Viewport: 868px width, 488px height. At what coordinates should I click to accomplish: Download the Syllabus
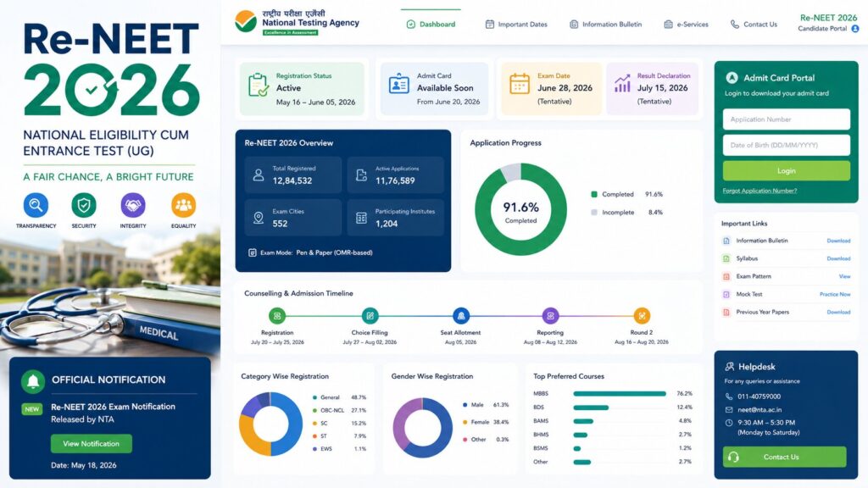[838, 258]
